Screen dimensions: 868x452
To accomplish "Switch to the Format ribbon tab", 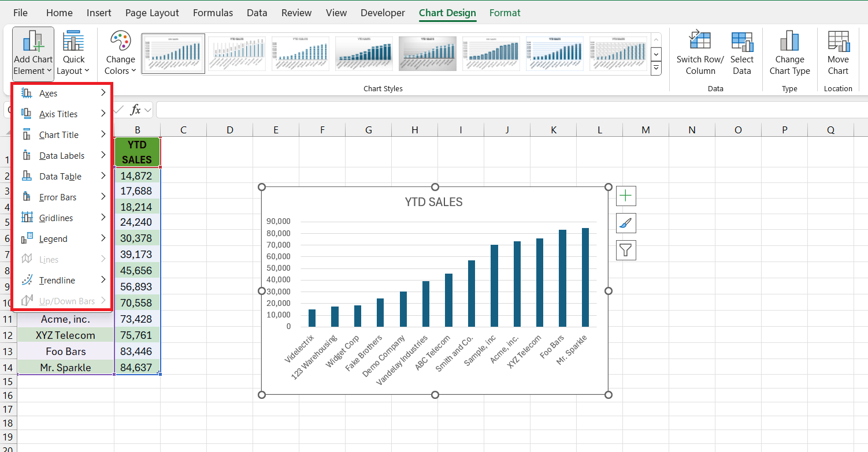I will pyautogui.click(x=505, y=12).
